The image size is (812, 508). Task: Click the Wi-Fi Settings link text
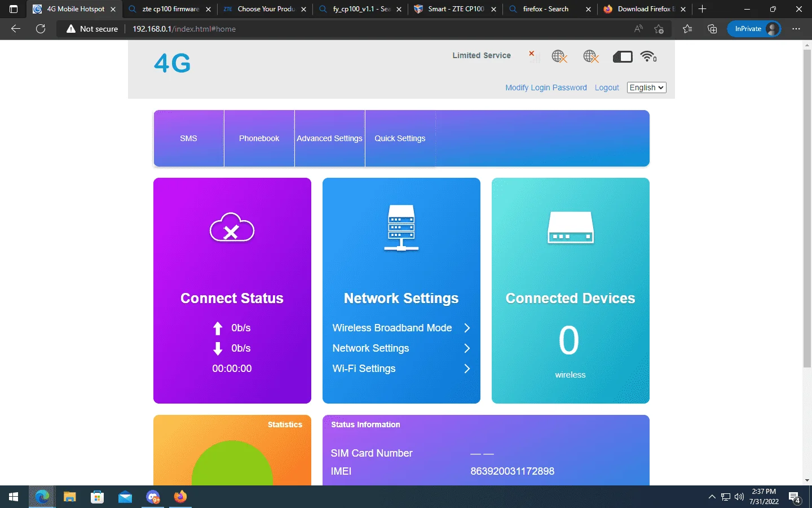point(364,369)
